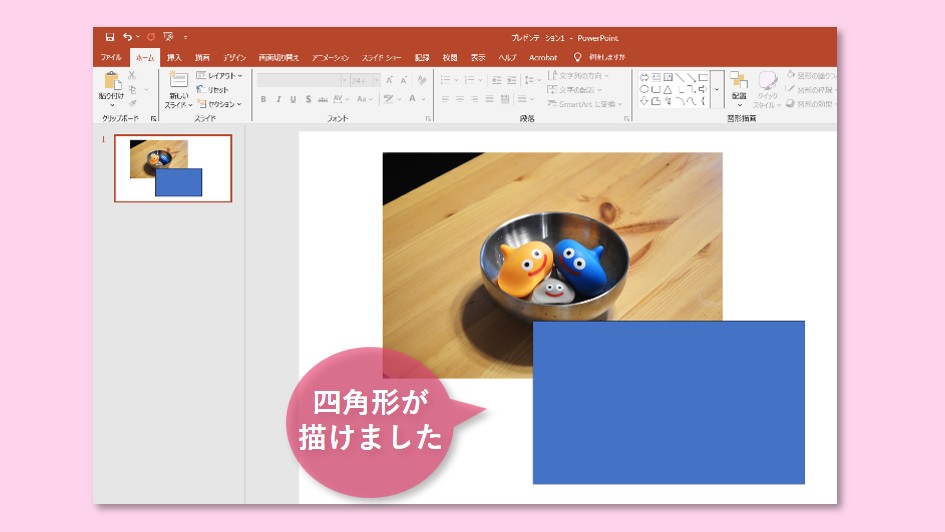Click the Numbering list icon
This screenshot has height=532, width=945.
pos(469,80)
